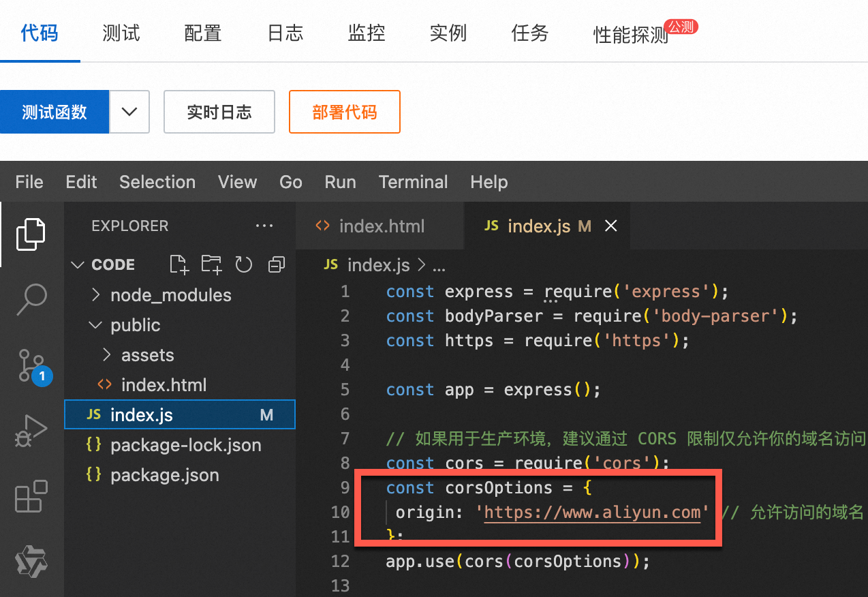Screen dimensions: 868x597
Task: Refresh the explorer via the circular arrow icon
Action: [244, 264]
